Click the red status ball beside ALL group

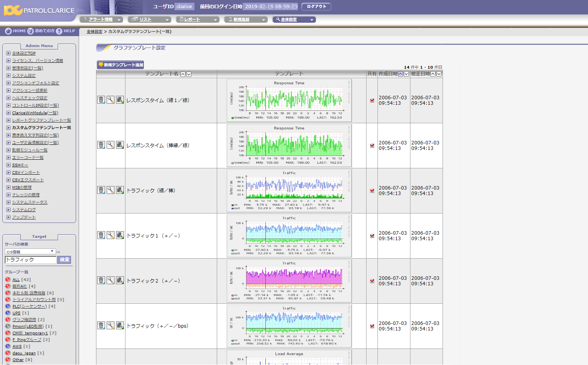(x=8, y=280)
